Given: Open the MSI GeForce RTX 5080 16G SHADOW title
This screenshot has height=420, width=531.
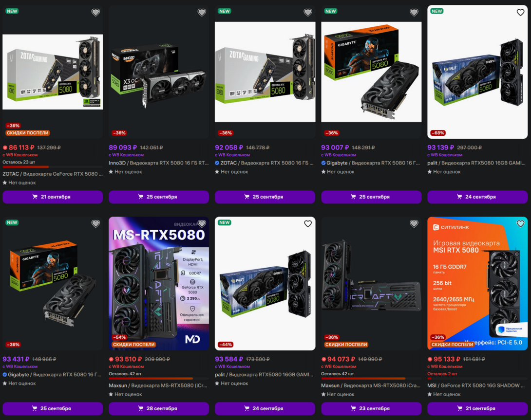Looking at the screenshot, I should point(476,385).
